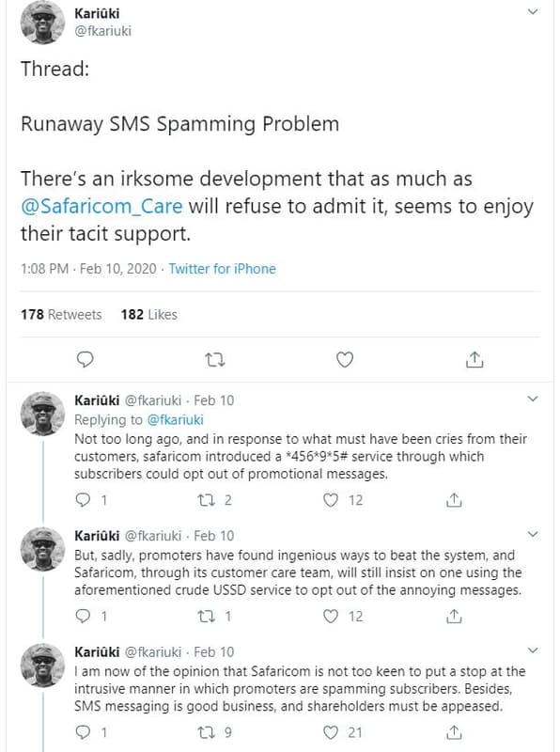Expand options on the last reply tweet

pyautogui.click(x=531, y=650)
